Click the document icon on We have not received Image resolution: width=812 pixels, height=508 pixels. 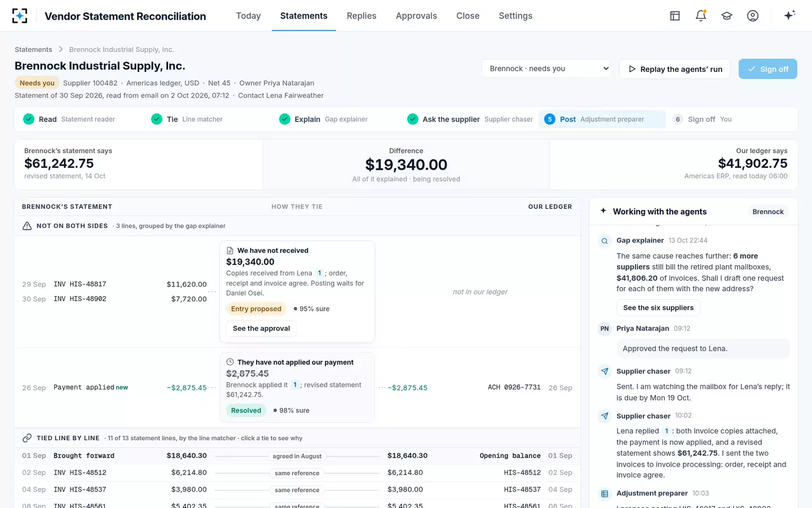click(x=230, y=251)
